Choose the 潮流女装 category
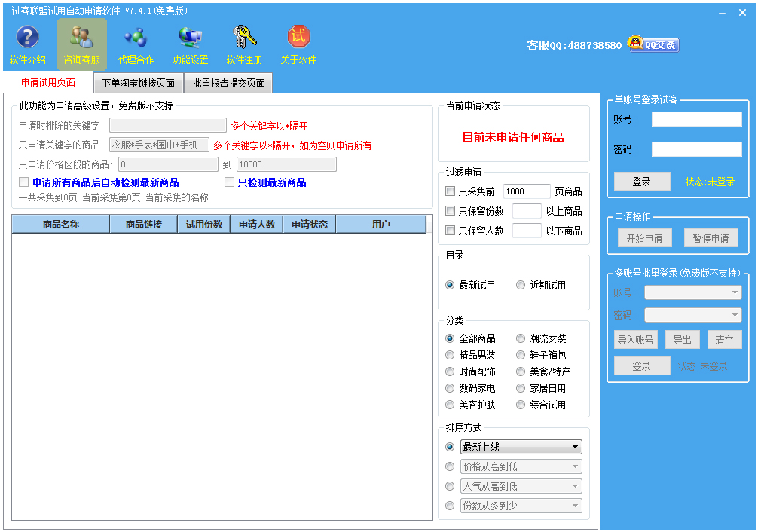The height and width of the screenshot is (532, 758). tap(521, 338)
